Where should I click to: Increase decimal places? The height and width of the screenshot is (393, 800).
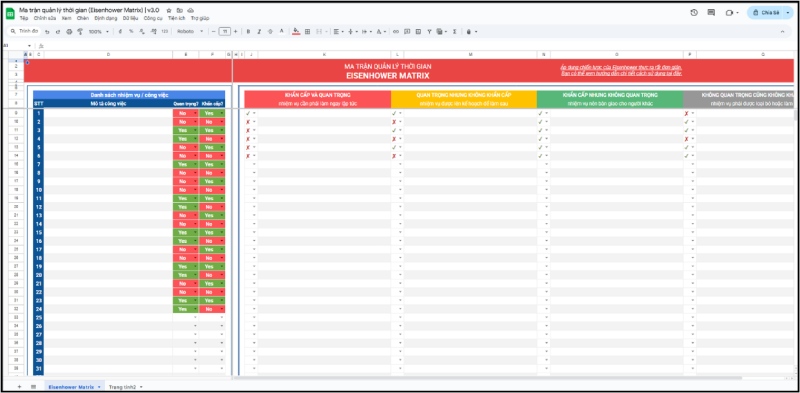(154, 32)
